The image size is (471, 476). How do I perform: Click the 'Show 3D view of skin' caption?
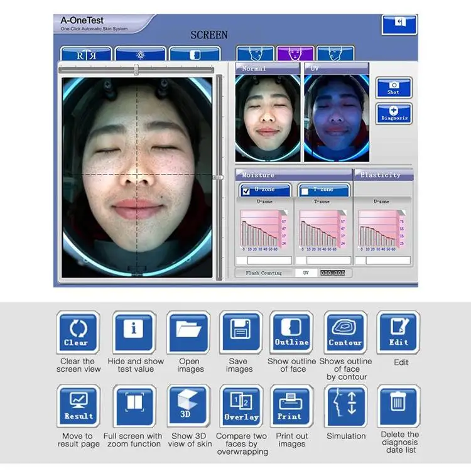pyautogui.click(x=190, y=440)
